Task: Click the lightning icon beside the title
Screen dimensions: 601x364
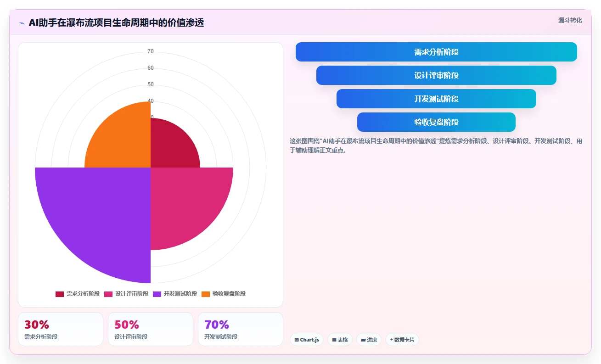Action: [x=22, y=23]
